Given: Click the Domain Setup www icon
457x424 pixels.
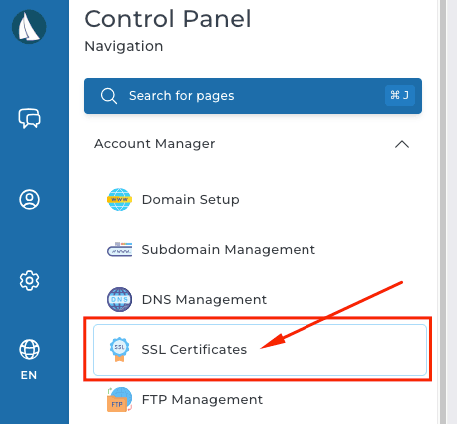Looking at the screenshot, I should 119,199.
